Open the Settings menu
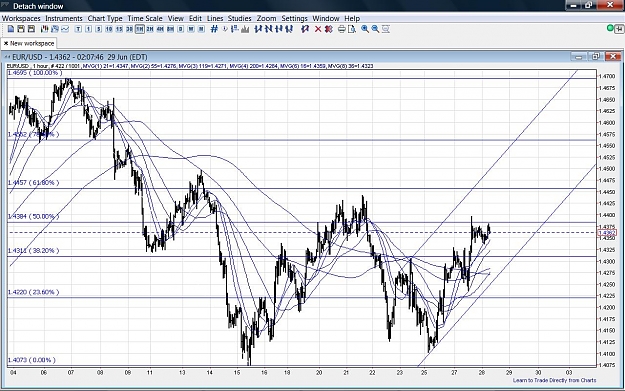The width and height of the screenshot is (625, 391). tap(295, 18)
